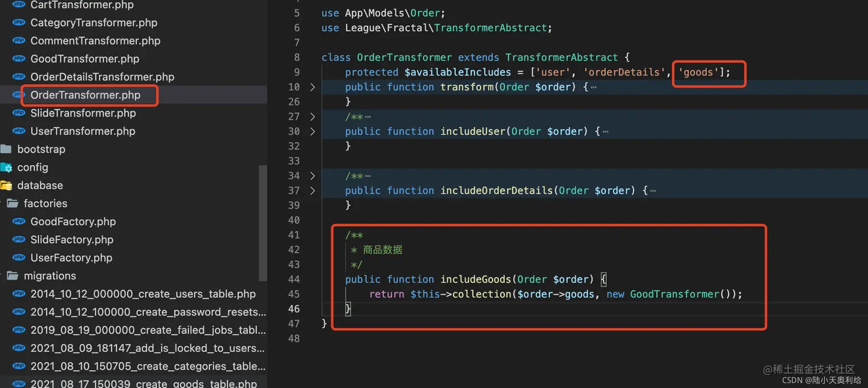Open UserFactory.php file
868x388 pixels.
(71, 258)
